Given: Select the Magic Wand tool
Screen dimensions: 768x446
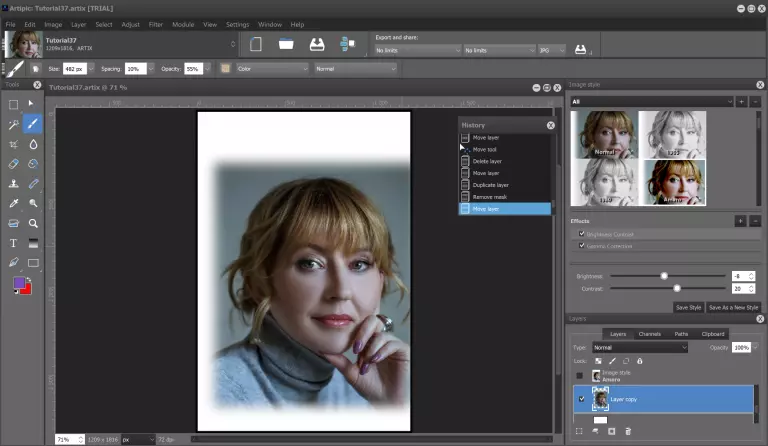Looking at the screenshot, I should pos(13,124).
